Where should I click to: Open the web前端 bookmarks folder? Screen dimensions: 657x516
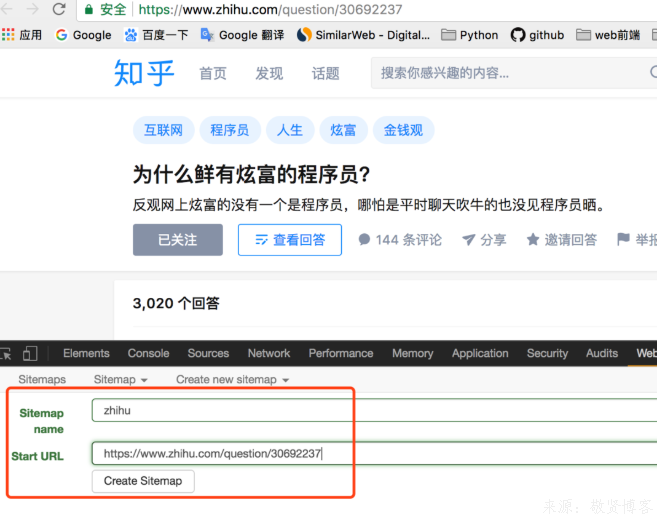click(x=608, y=35)
